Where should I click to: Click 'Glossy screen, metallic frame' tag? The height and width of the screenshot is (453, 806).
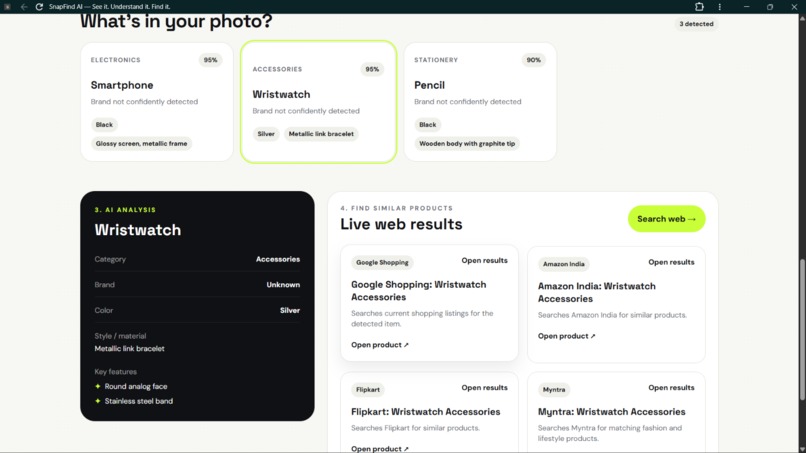click(141, 144)
